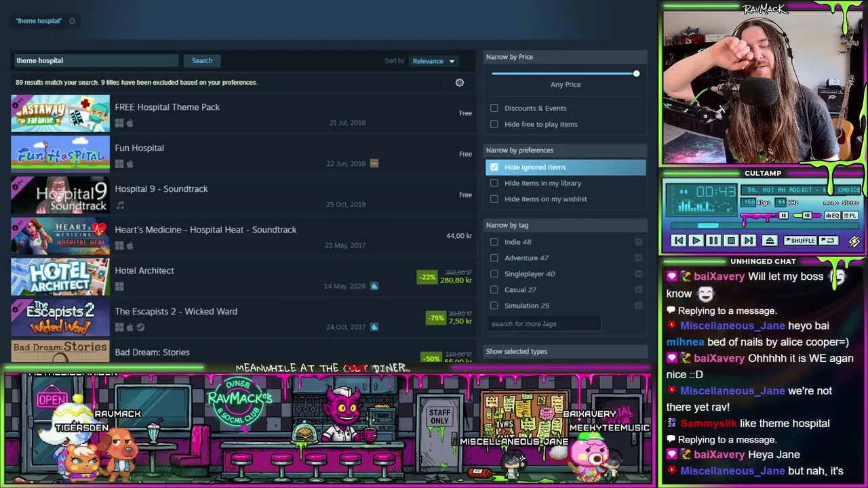Click the lightning bolt logo in Cultamp
Screen dimensions: 868x488
point(854,241)
